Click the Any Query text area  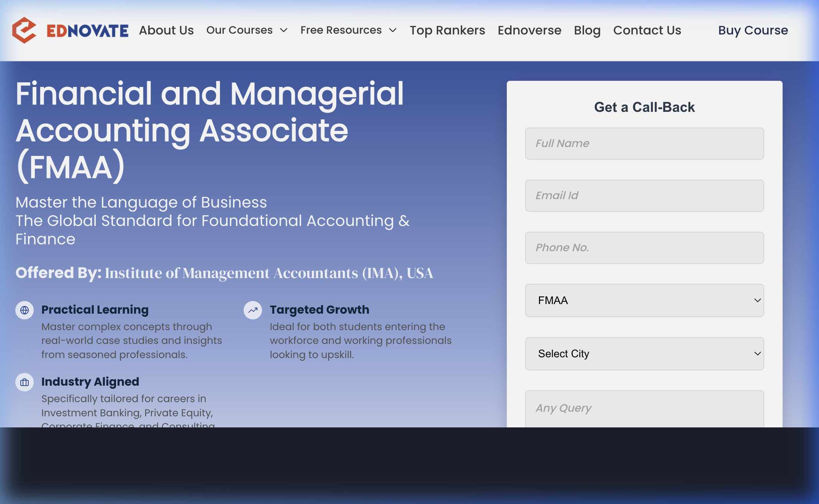644,408
